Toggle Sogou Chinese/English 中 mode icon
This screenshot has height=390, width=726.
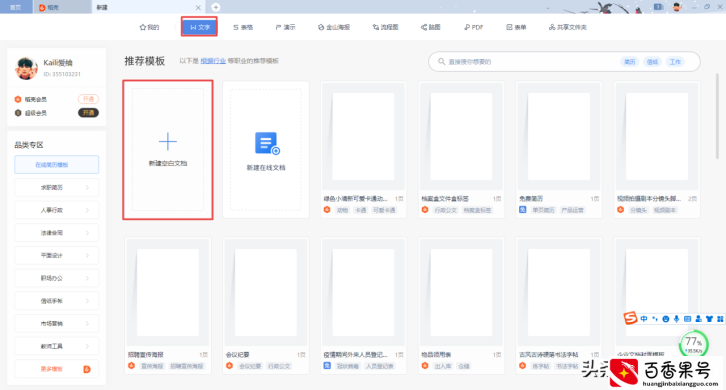pos(644,319)
